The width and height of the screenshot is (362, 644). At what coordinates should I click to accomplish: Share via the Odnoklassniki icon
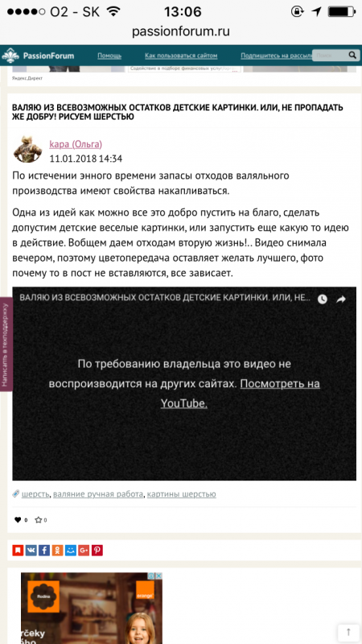pos(57,551)
